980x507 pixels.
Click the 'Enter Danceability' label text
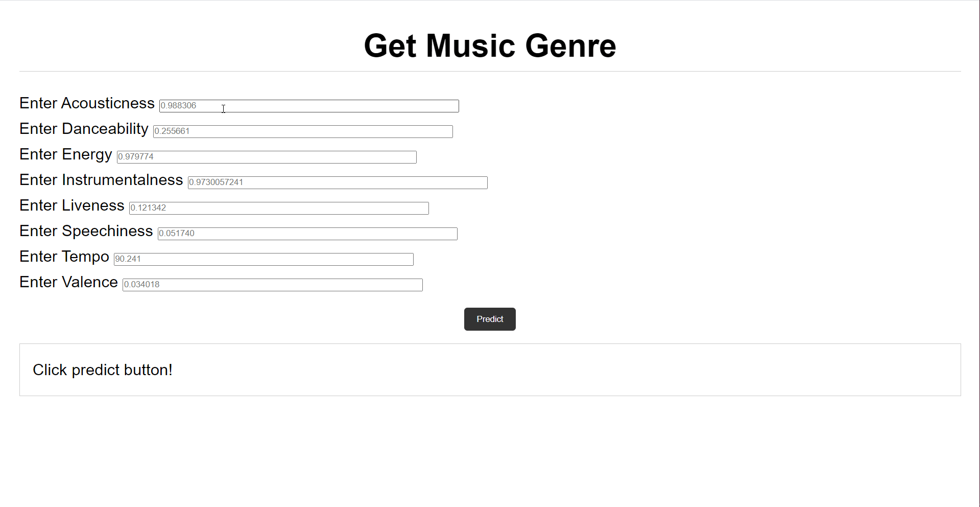point(84,129)
